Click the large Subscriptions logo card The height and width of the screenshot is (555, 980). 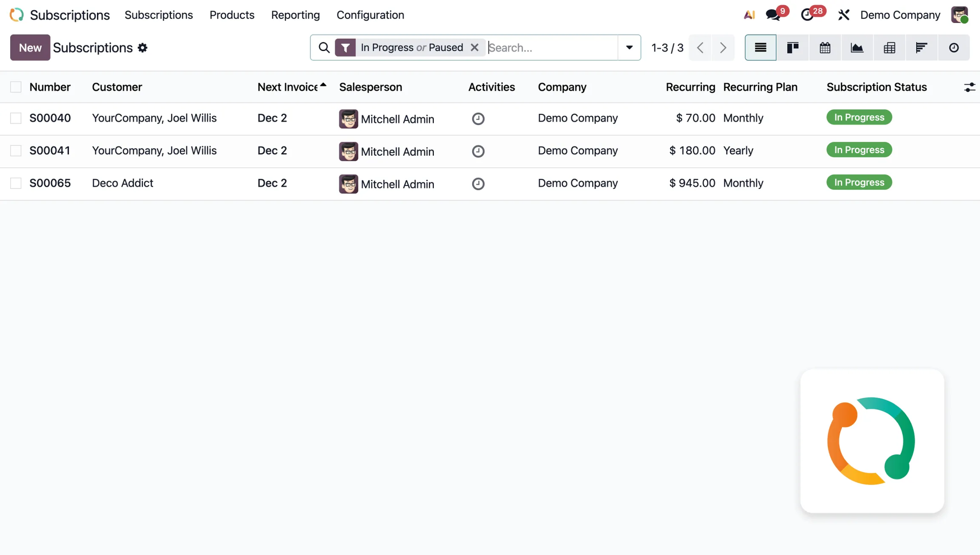872,441
